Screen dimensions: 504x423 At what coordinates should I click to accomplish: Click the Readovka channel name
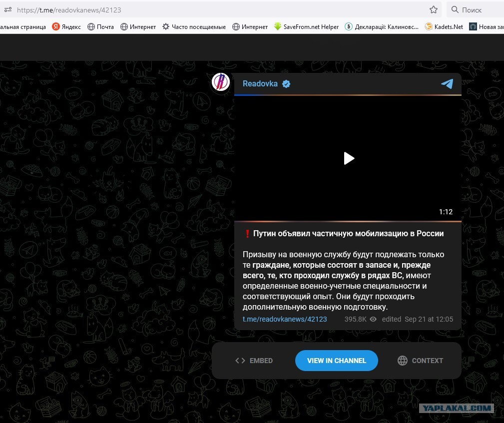(x=260, y=83)
